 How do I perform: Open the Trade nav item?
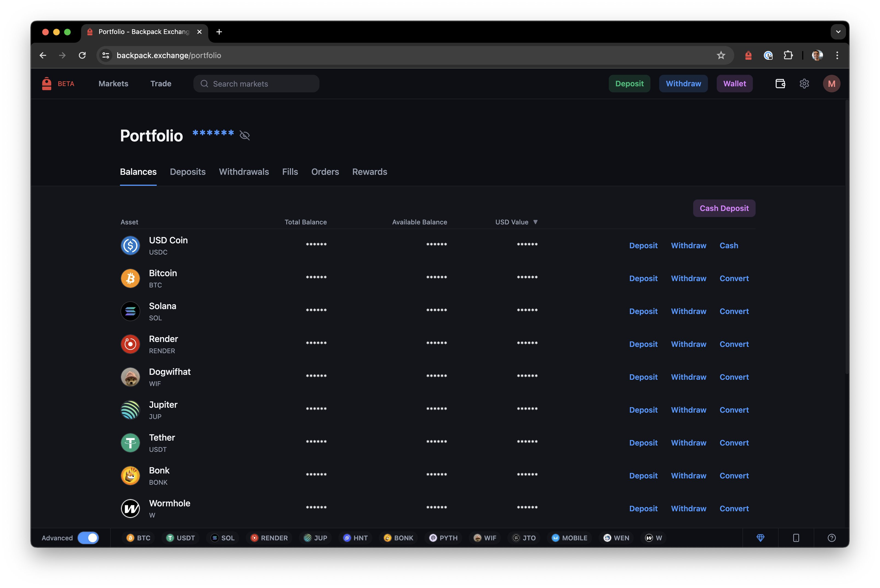coord(161,84)
